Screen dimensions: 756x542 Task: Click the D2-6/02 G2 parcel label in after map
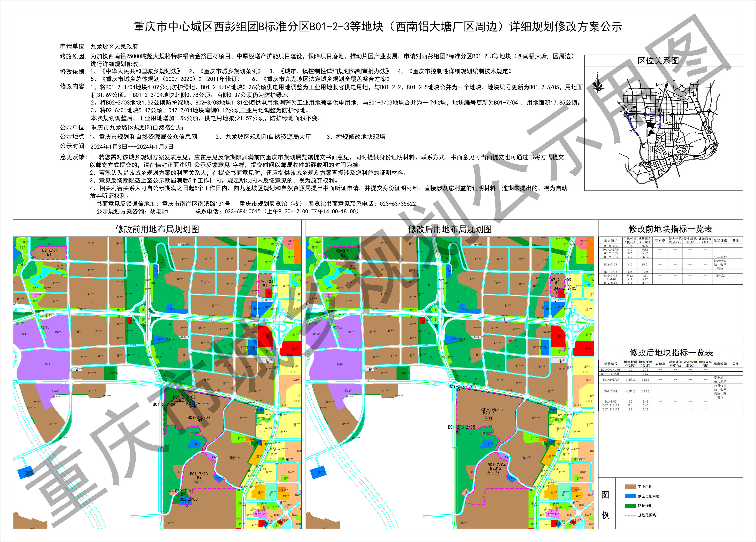(343, 253)
